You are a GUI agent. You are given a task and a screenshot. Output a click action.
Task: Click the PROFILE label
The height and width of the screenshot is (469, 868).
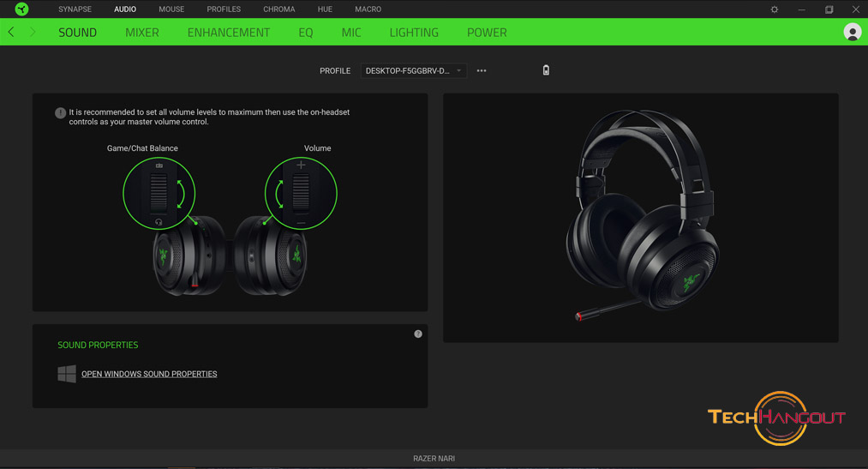335,71
